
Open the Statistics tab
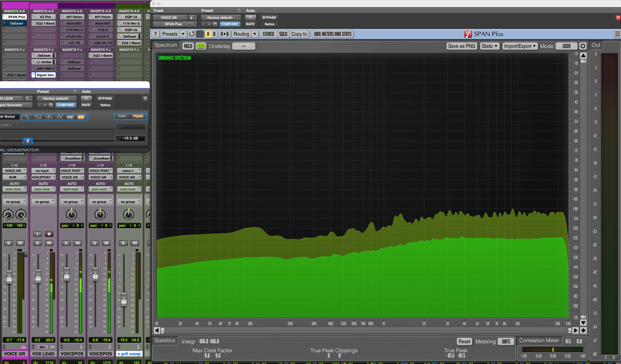click(x=165, y=340)
